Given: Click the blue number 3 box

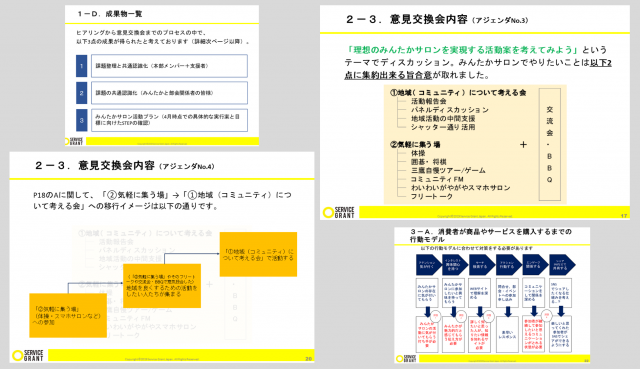Looking at the screenshot, I should (x=81, y=120).
